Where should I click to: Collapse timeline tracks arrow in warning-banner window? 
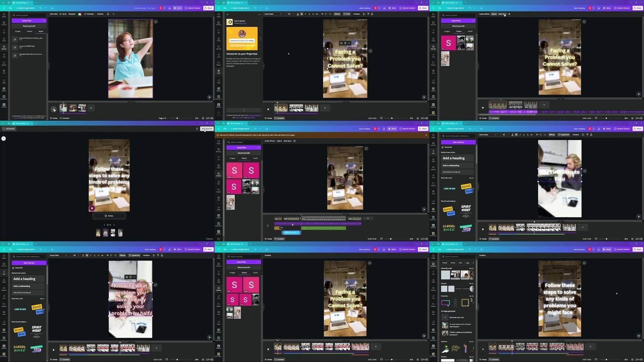[268, 225]
